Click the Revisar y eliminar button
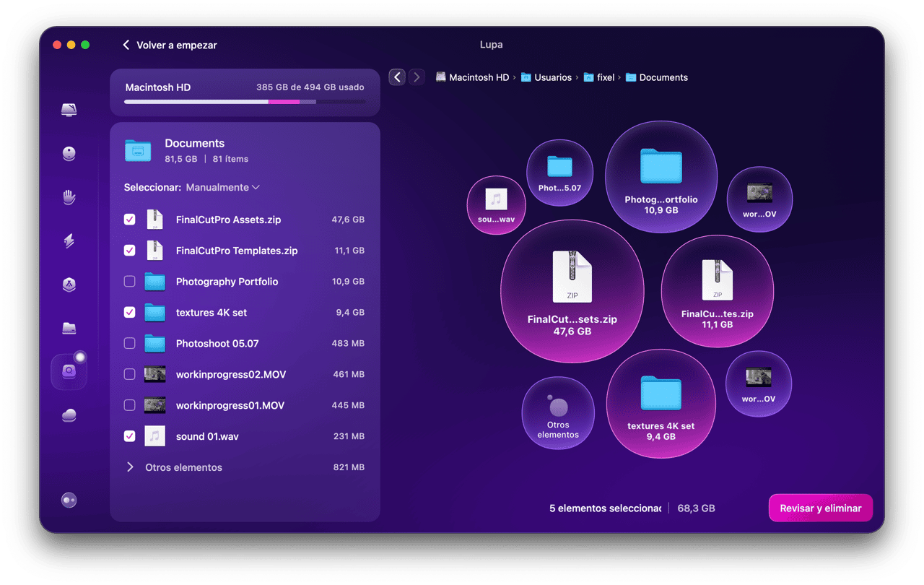924x585 pixels. tap(820, 508)
